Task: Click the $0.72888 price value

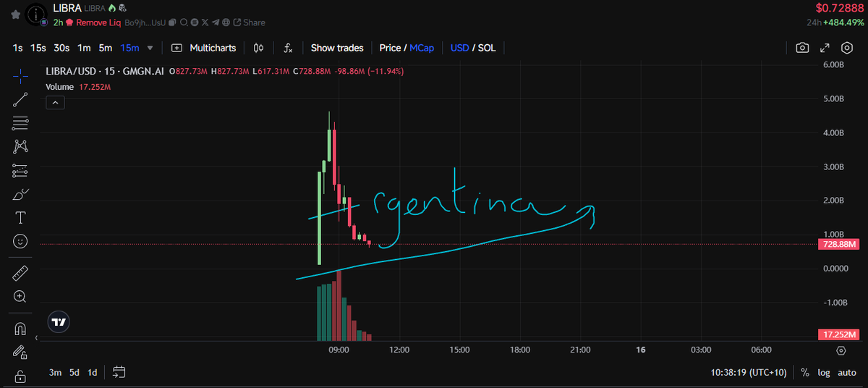Action: click(838, 8)
